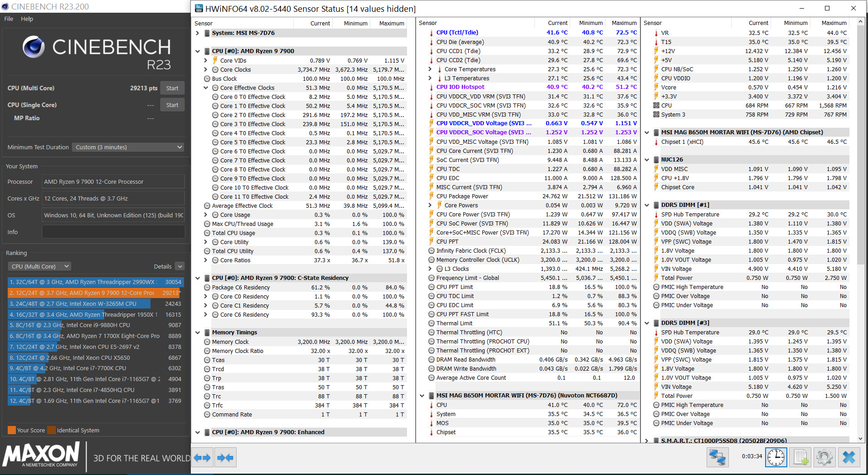This screenshot has width=868, height=475.
Task: Open the Help menu in Cinebench
Action: [27, 19]
